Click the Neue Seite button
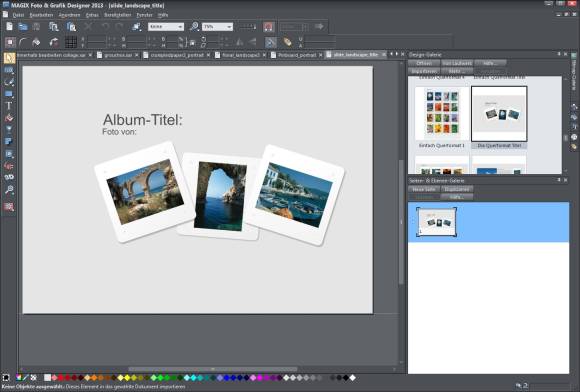The height and width of the screenshot is (392, 580). [424, 189]
